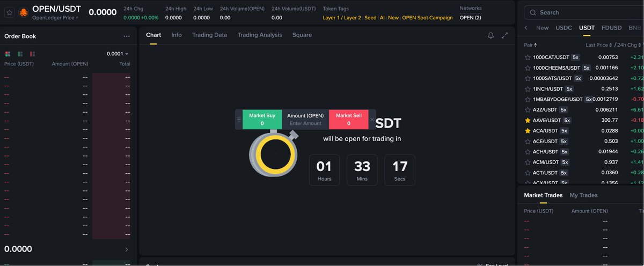Click the OpenLedger octopus token logo
The image size is (644, 266).
[24, 12]
